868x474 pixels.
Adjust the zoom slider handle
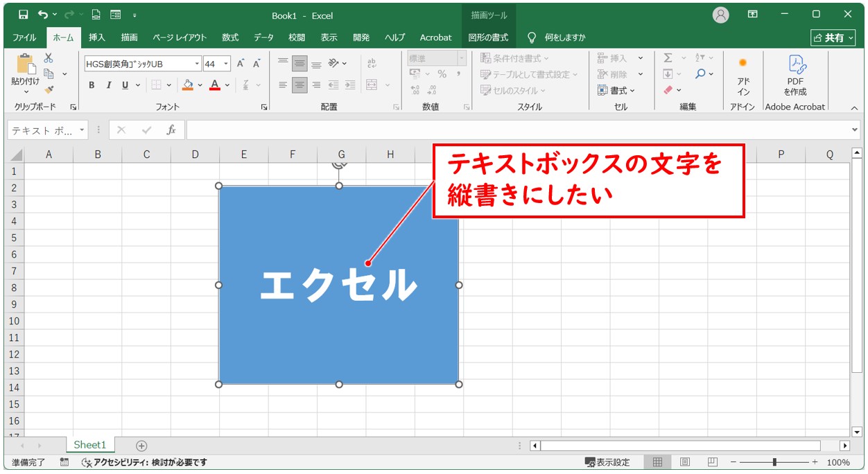[x=774, y=462]
